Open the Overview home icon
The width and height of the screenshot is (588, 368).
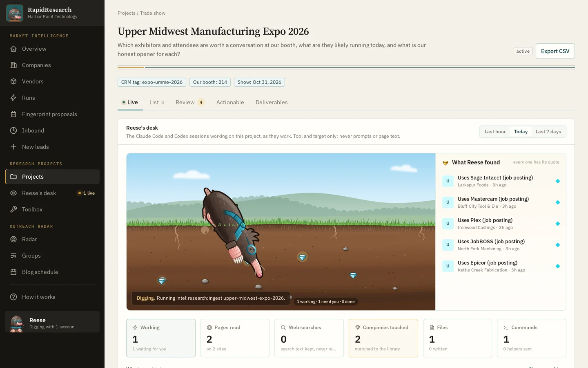13,49
